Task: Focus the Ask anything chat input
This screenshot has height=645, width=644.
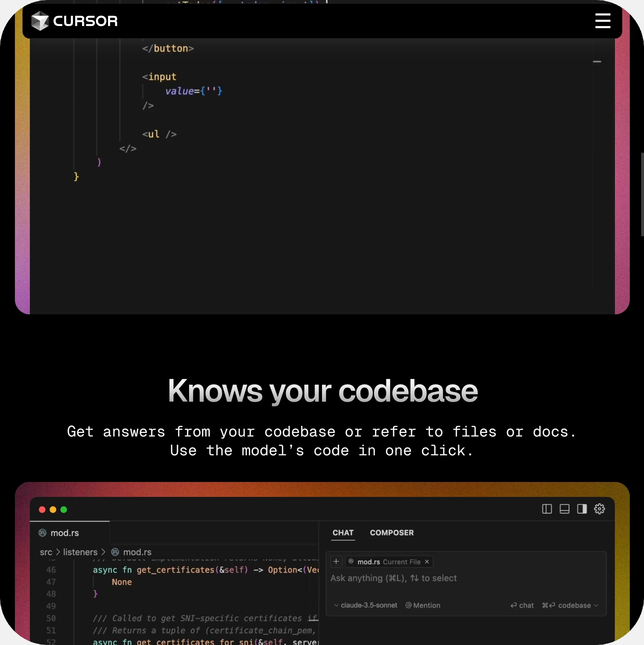Action: tap(393, 578)
